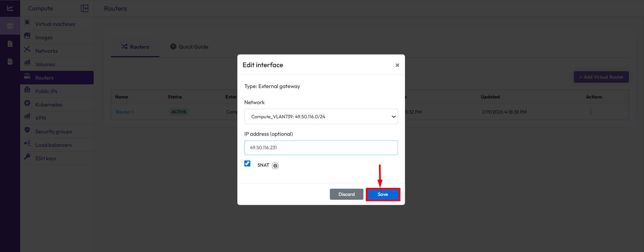This screenshot has height=252, width=644.
Task: Go to Public IPs in sidebar
Action: tap(46, 91)
